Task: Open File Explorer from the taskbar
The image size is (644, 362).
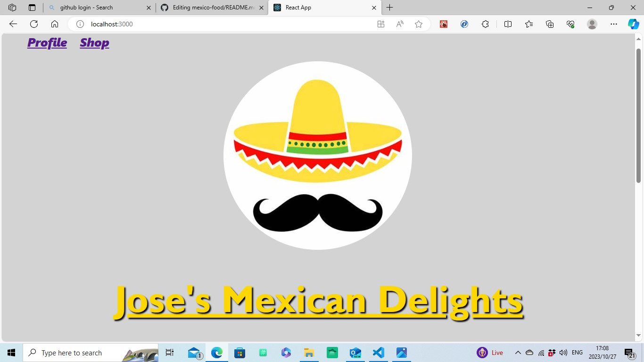Action: 309,353
